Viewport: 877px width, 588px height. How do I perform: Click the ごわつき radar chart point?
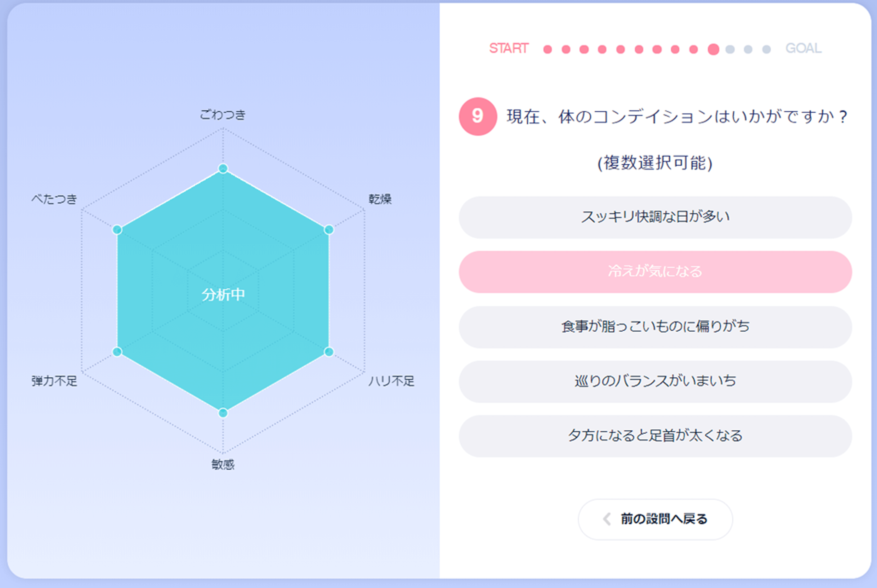coord(223,168)
